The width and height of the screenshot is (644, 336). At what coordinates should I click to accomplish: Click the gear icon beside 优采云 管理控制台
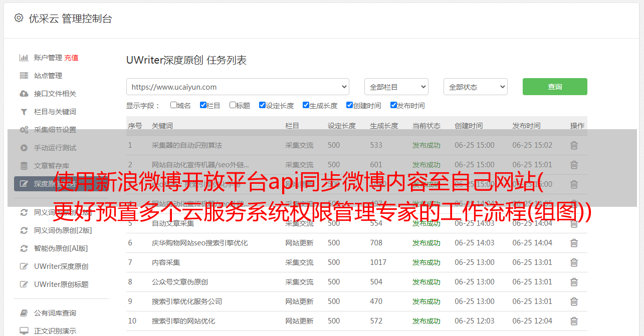click(19, 18)
